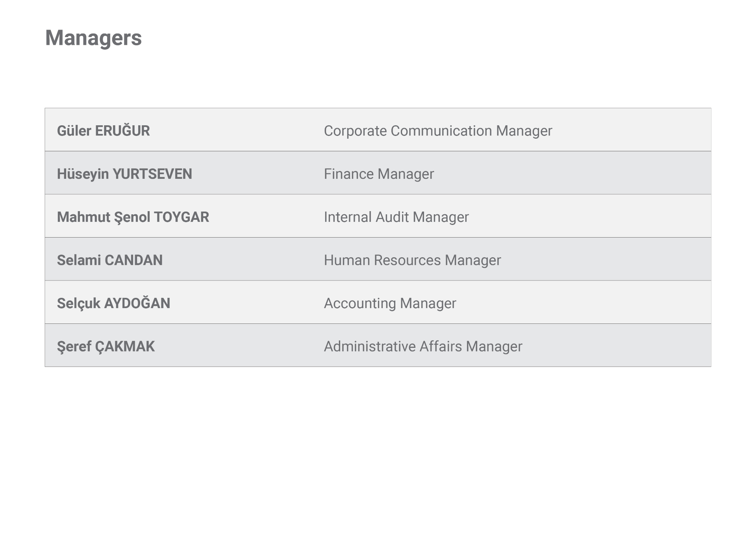Screen dimensions: 756x535
Task: Click Human Resources Manager title
Action: [412, 260]
